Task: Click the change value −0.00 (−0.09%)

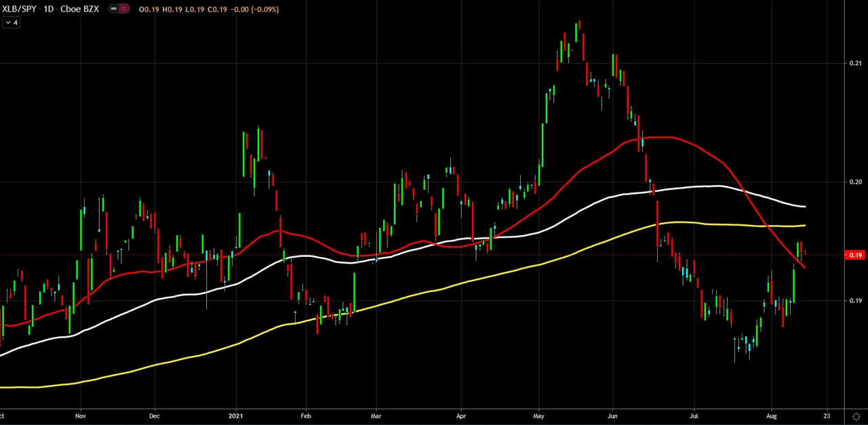Action: tap(255, 9)
